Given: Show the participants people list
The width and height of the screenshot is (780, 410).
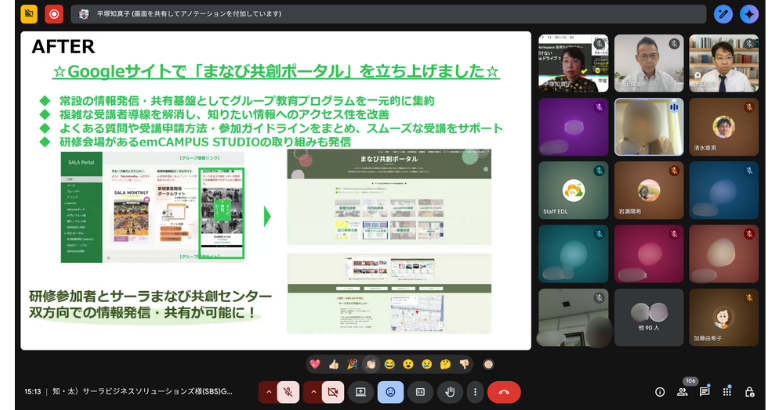Looking at the screenshot, I should coord(682,392).
